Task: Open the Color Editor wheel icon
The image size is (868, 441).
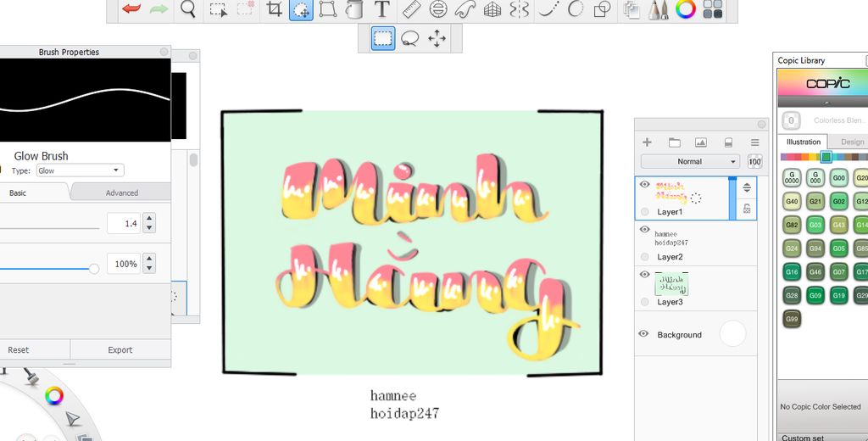Action: tap(686, 8)
